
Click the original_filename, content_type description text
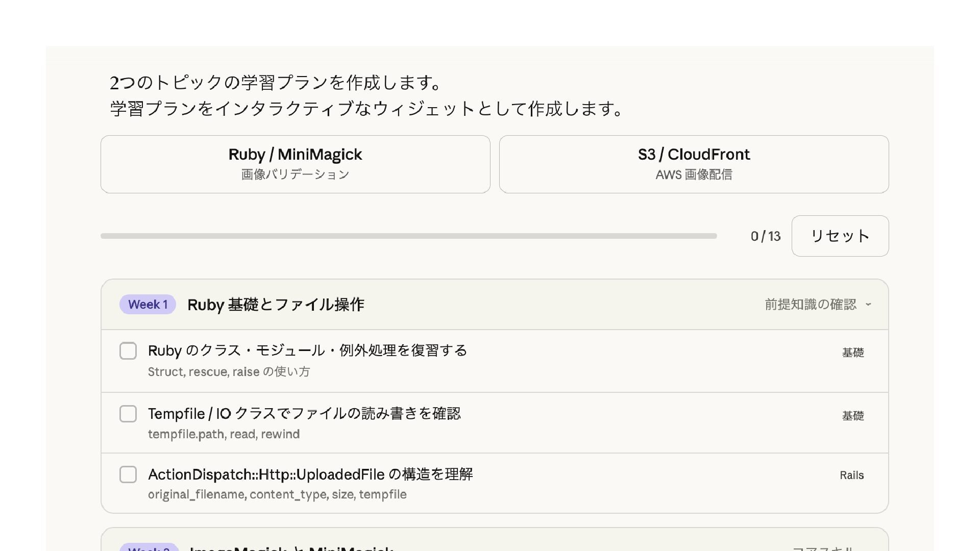point(277,494)
